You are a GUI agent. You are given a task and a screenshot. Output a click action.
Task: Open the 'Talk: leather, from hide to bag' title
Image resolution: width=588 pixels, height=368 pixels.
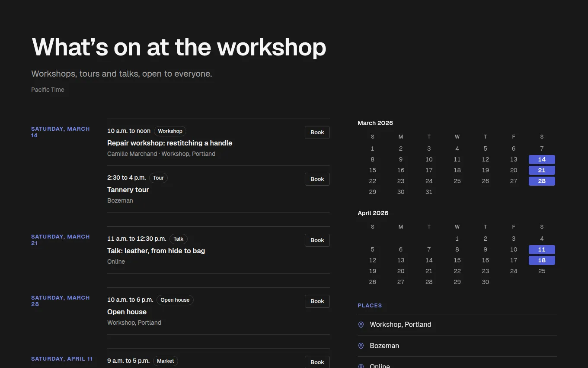click(156, 251)
